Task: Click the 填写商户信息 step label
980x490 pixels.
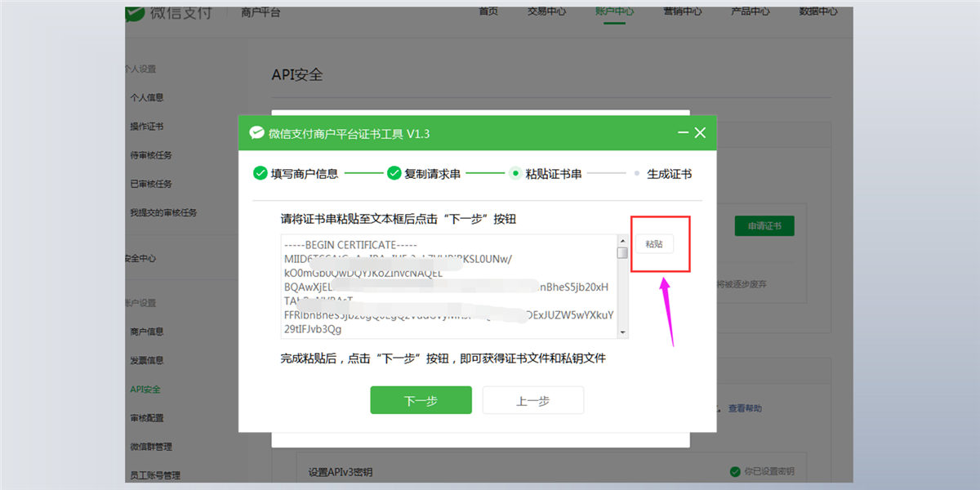Action: [x=305, y=174]
